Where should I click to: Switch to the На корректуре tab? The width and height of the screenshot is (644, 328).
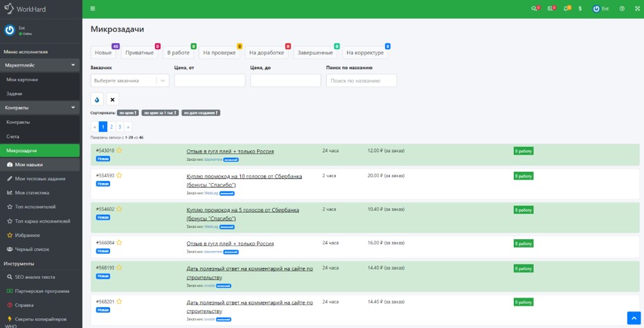coord(365,53)
